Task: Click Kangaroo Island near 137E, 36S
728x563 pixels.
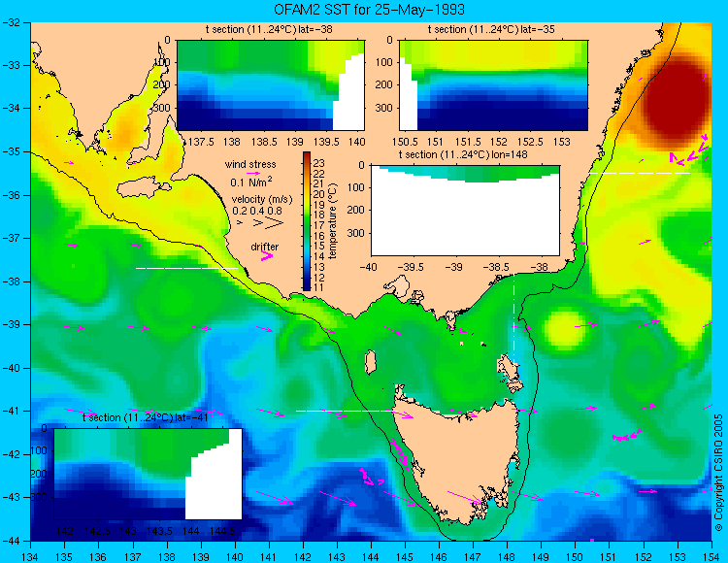Action: coord(144,189)
